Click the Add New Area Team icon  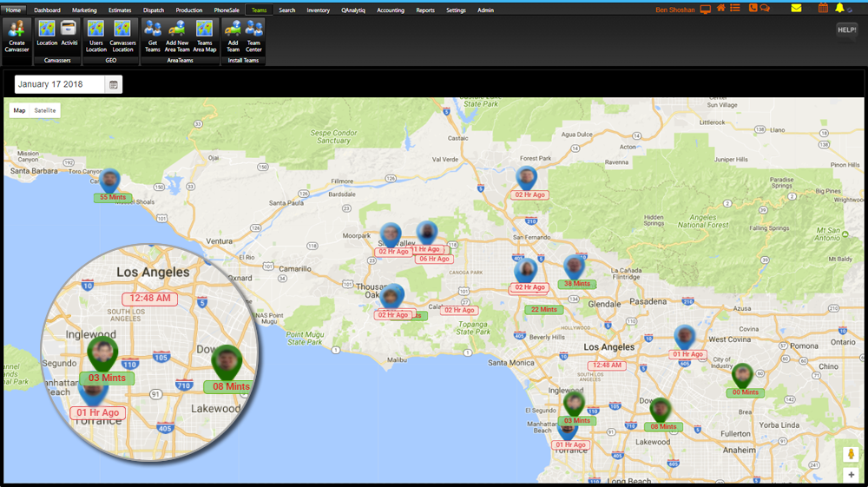177,29
